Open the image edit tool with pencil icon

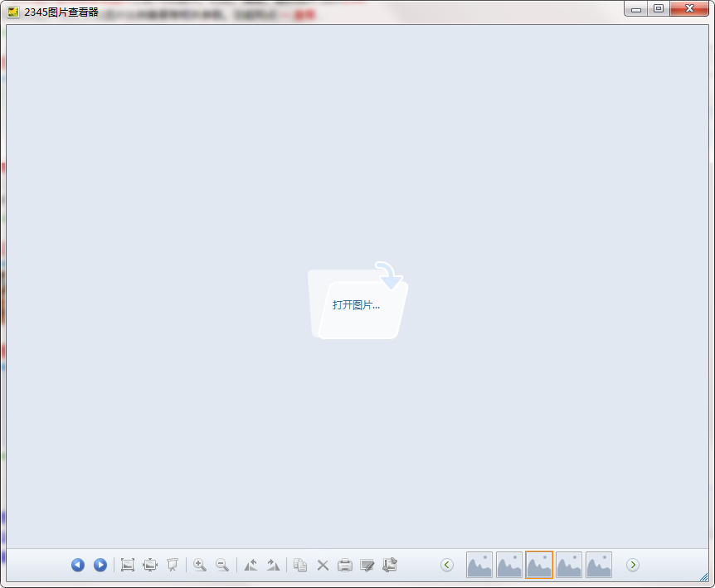pos(367,565)
